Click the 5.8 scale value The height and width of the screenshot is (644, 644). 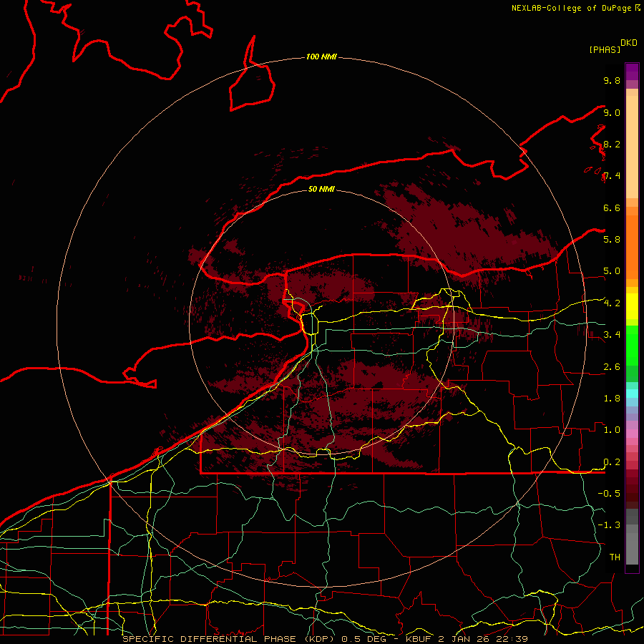[x=612, y=239]
